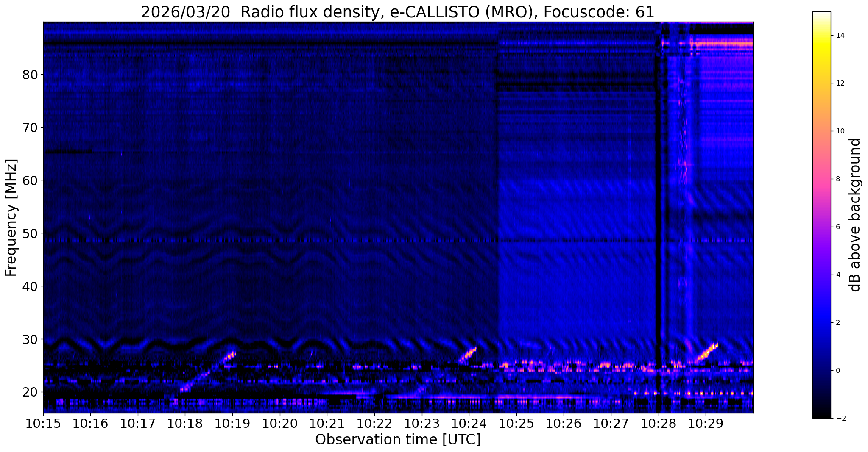This screenshot has width=868, height=452.
Task: Click the 10:26 time tick label
Action: (564, 424)
